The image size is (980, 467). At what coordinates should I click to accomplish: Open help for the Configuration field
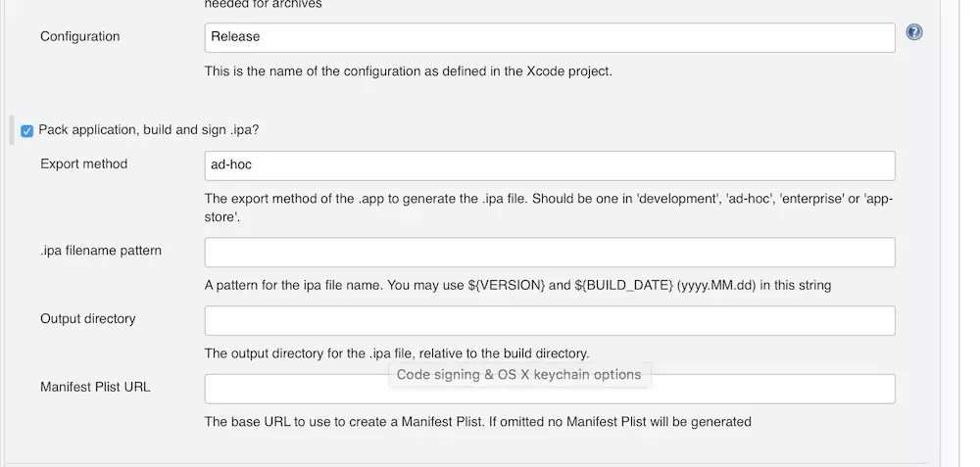tap(914, 32)
